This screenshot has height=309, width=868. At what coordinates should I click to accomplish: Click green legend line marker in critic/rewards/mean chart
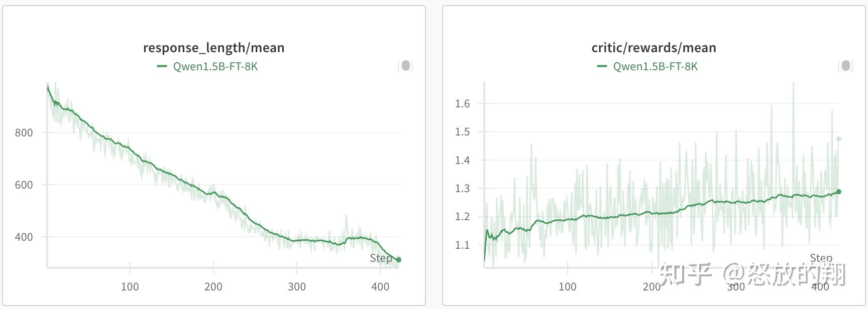602,66
